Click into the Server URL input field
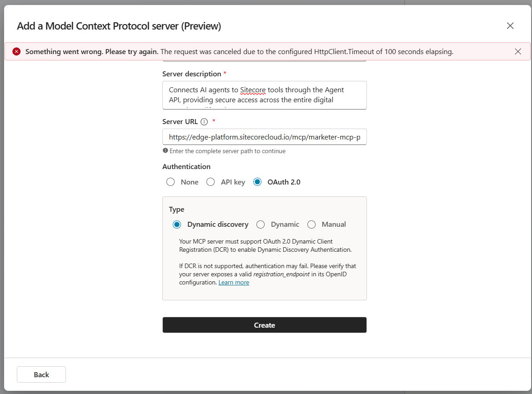The image size is (532, 394). point(264,137)
